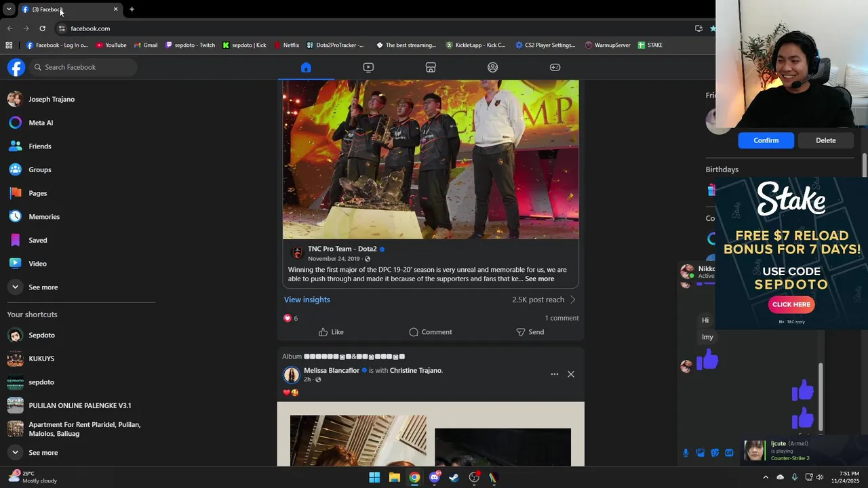The width and height of the screenshot is (868, 488).
Task: Open the STAKE bookmark
Action: (650, 45)
